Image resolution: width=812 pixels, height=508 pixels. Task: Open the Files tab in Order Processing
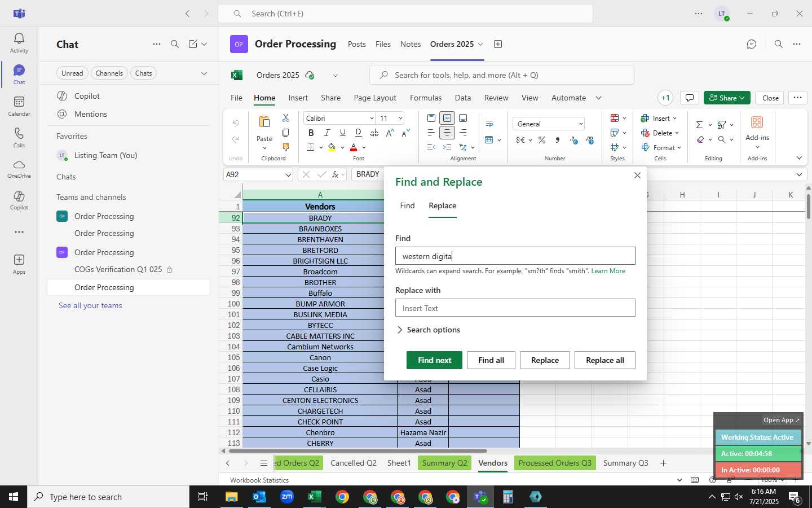pos(383,44)
